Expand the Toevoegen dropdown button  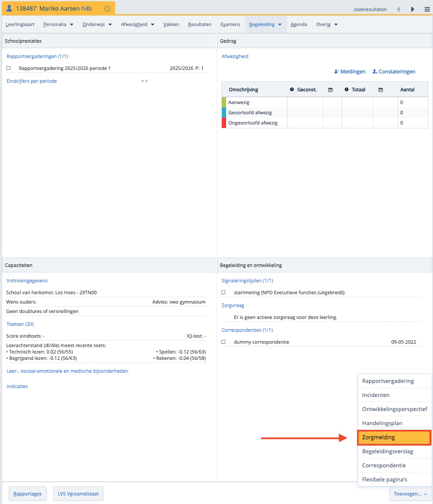410,494
